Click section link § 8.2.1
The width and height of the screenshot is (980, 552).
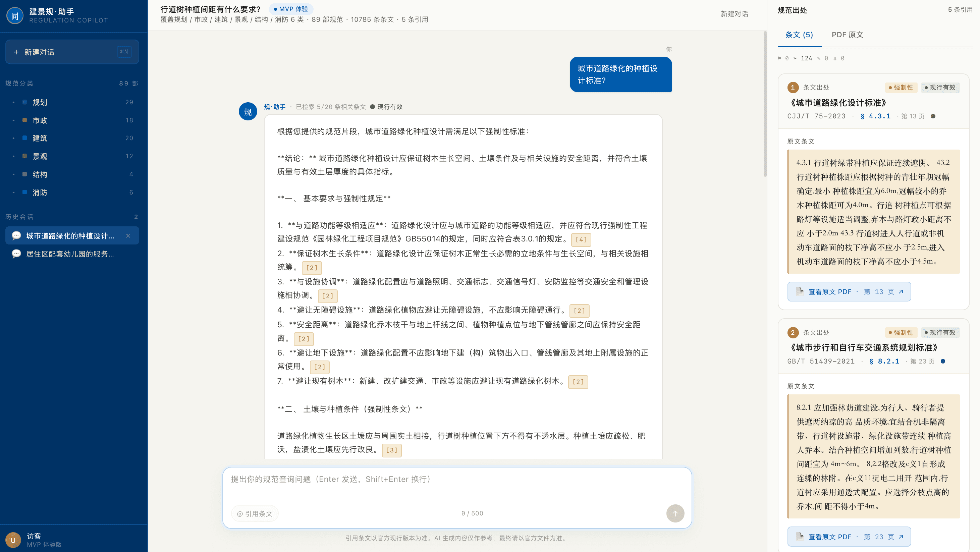pyautogui.click(x=884, y=361)
